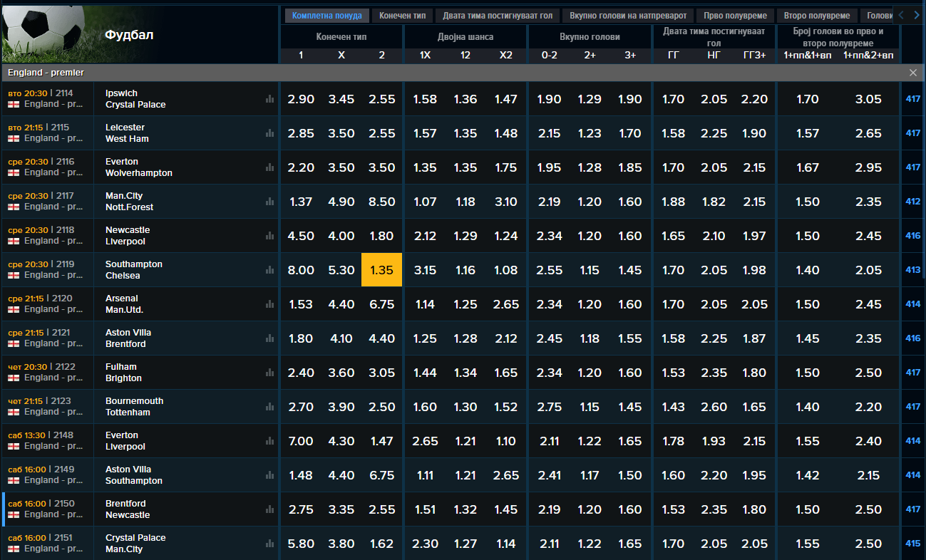The image size is (926, 560).
Task: Open statistics icon for Fulham Brighton
Action: pyautogui.click(x=269, y=373)
